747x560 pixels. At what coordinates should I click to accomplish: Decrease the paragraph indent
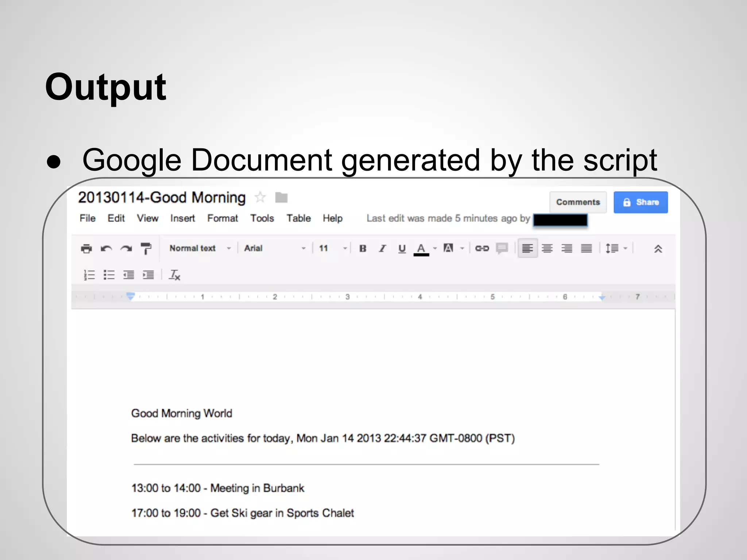(x=128, y=275)
